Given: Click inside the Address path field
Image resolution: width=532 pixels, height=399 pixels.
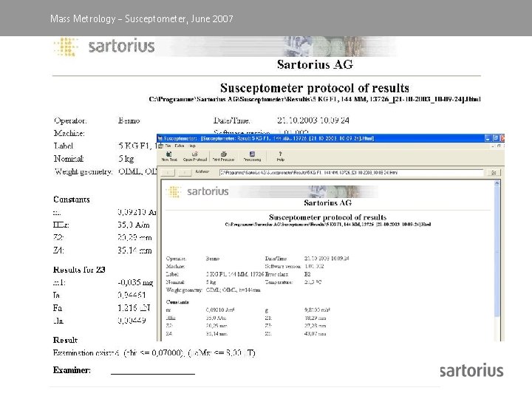Looking at the screenshot, I should 351,173.
